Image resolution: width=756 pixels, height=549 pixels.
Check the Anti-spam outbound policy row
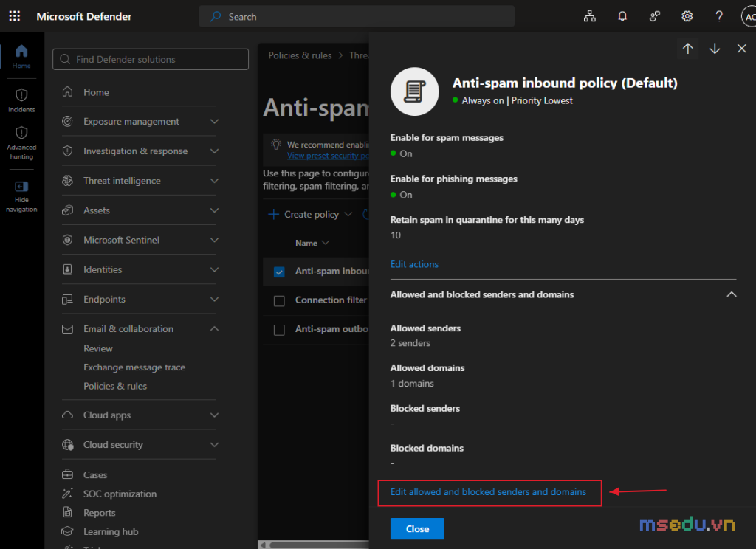click(279, 330)
